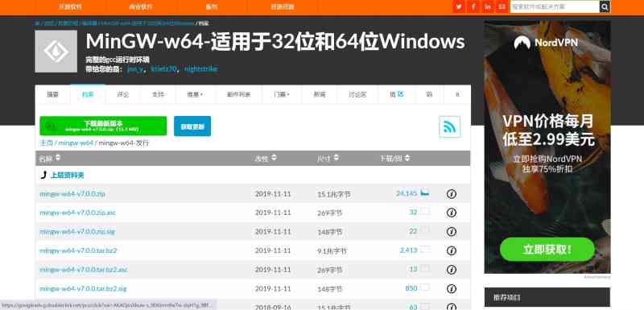Focus the header search input field
The width and height of the screenshot is (644, 310).
(555, 6)
